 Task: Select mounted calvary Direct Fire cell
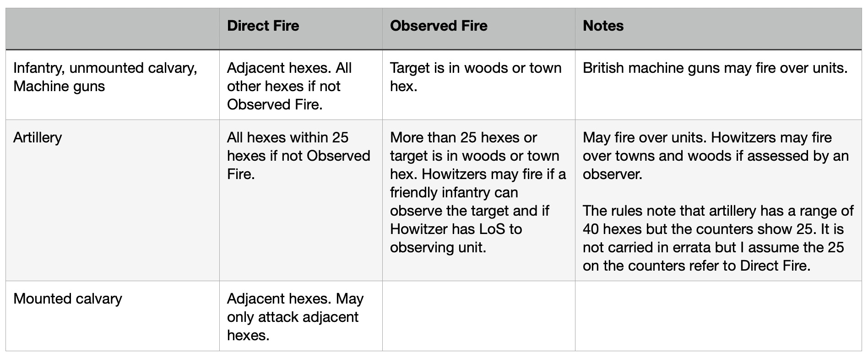pyautogui.click(x=301, y=316)
